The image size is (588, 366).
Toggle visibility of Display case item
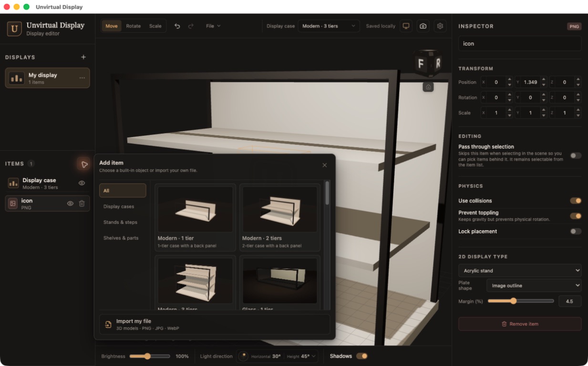pyautogui.click(x=82, y=183)
